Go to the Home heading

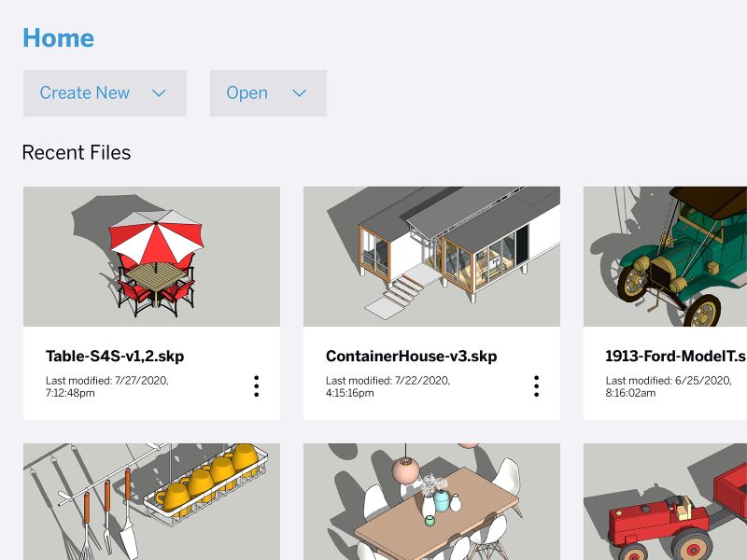click(58, 38)
